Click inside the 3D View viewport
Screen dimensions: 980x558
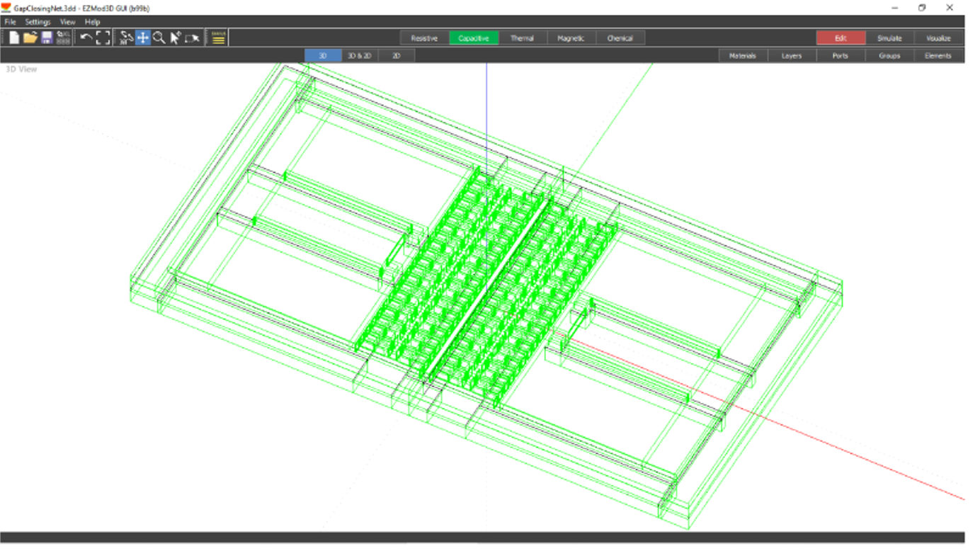(489, 297)
